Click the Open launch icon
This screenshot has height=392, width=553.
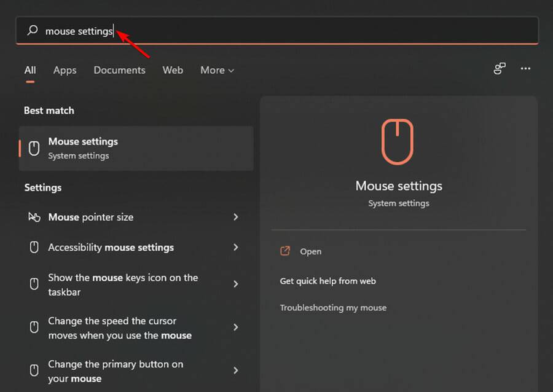click(285, 251)
